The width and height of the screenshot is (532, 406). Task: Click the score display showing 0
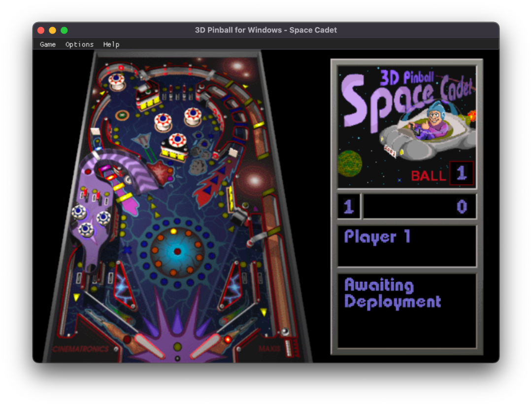click(x=420, y=206)
